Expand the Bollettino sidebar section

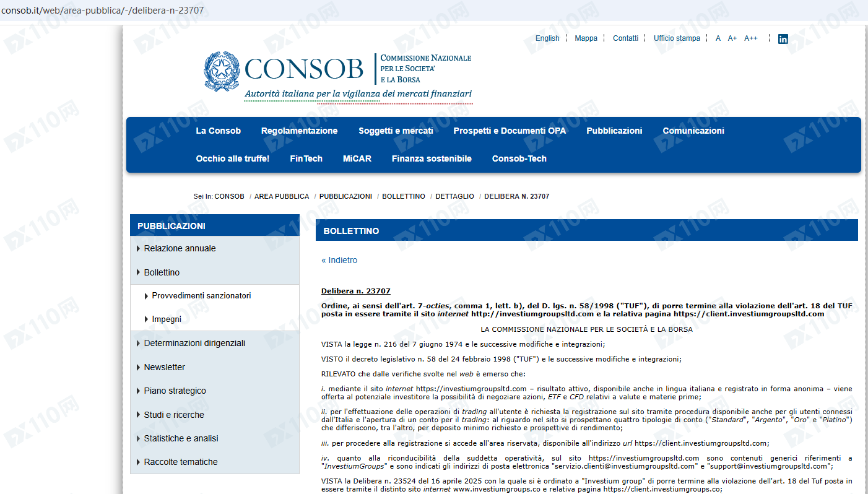(x=162, y=272)
